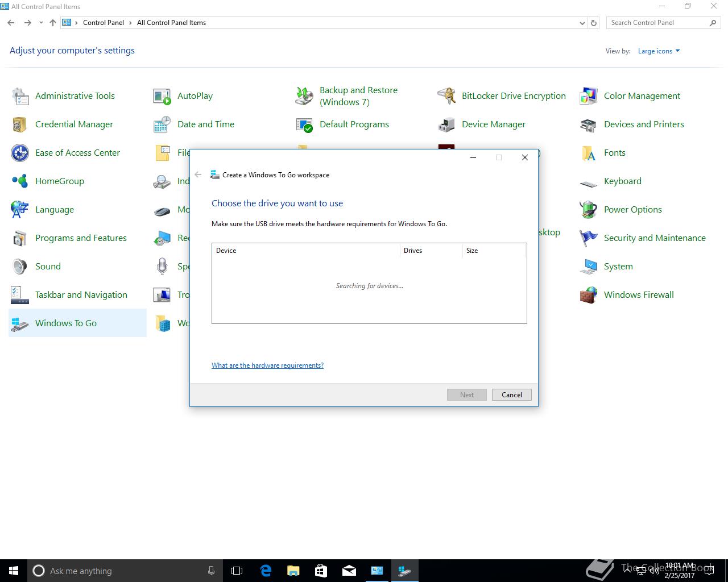Open the recent locations dropdown arrow
Image resolution: width=728 pixels, height=582 pixels.
coord(41,23)
